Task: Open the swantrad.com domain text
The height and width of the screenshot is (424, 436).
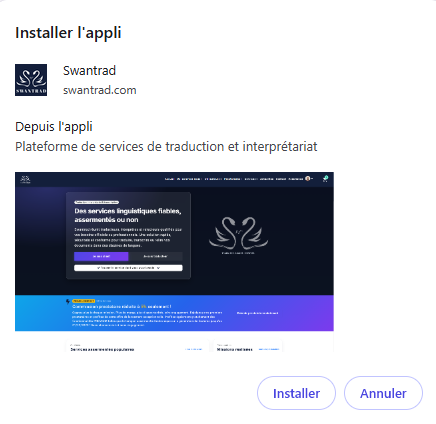Action: (x=100, y=90)
